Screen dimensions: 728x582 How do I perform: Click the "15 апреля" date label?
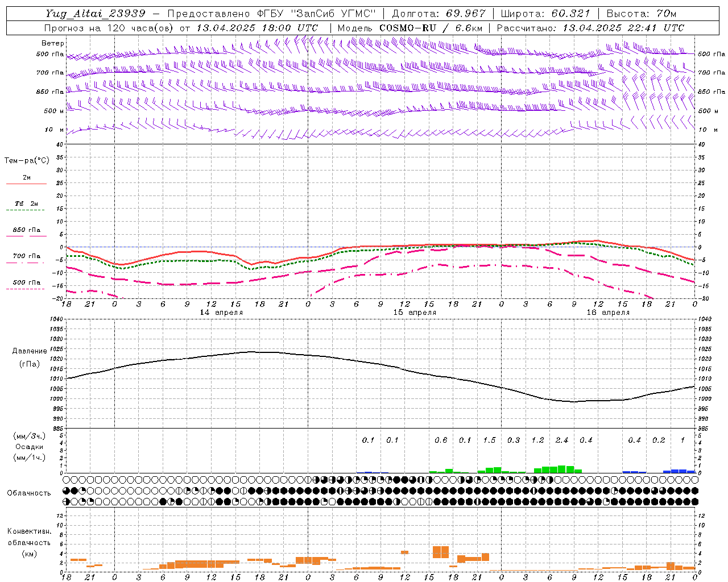click(415, 313)
